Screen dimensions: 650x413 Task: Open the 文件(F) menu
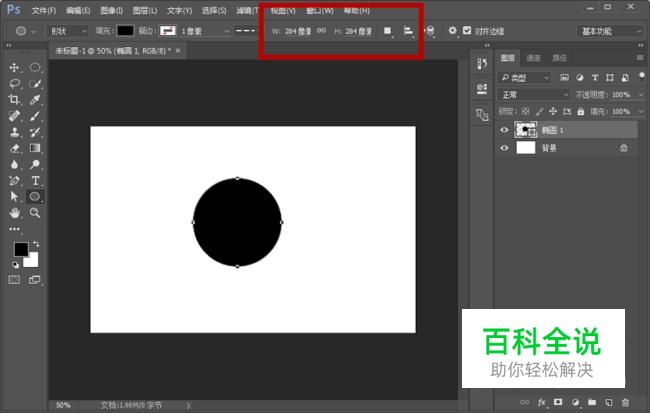tap(44, 11)
